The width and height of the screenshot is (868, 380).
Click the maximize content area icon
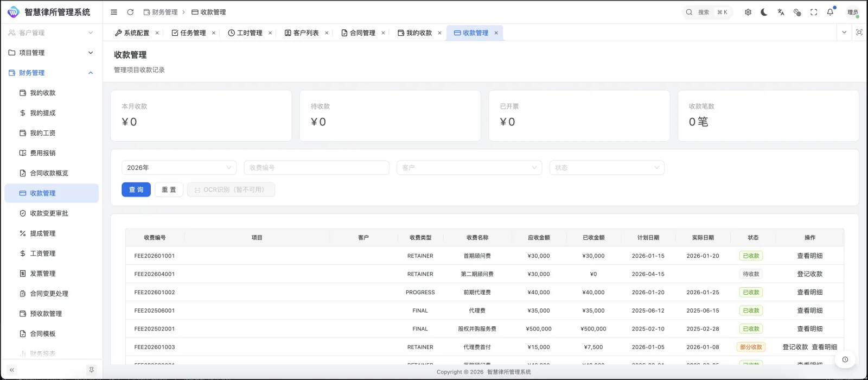(x=859, y=33)
